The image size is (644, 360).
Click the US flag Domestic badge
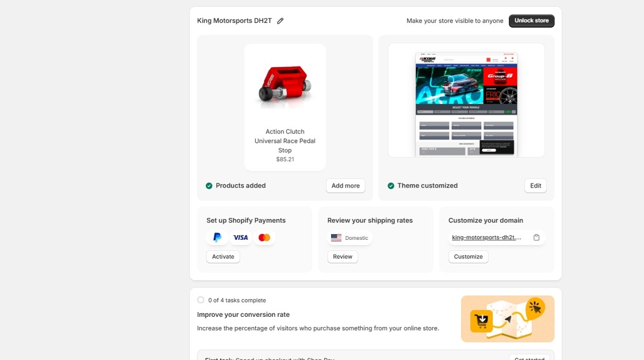350,238
